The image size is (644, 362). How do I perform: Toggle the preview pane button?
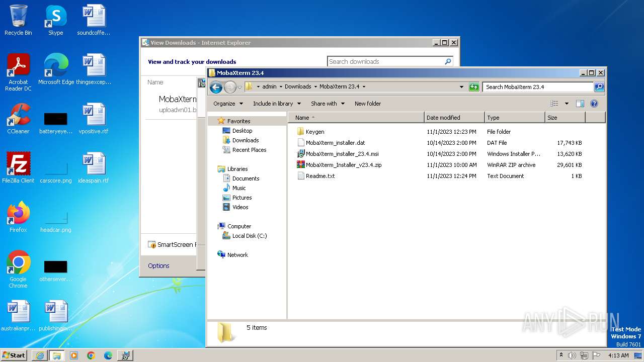(580, 104)
